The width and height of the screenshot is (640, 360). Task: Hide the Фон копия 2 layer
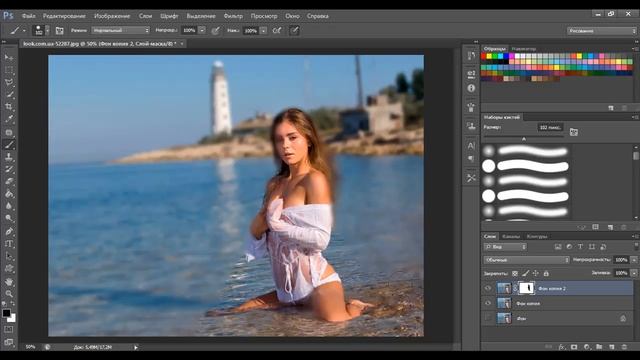(x=488, y=289)
